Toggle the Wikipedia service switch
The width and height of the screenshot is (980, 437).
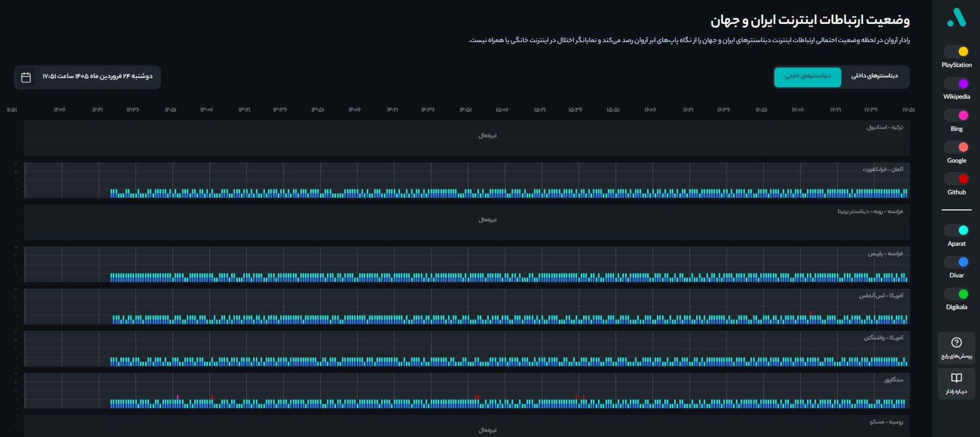[x=957, y=84]
